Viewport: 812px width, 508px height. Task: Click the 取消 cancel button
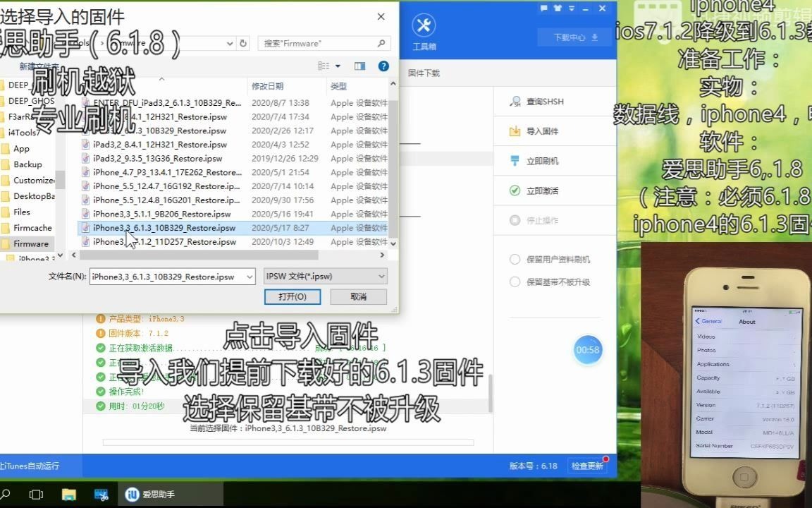click(x=358, y=296)
